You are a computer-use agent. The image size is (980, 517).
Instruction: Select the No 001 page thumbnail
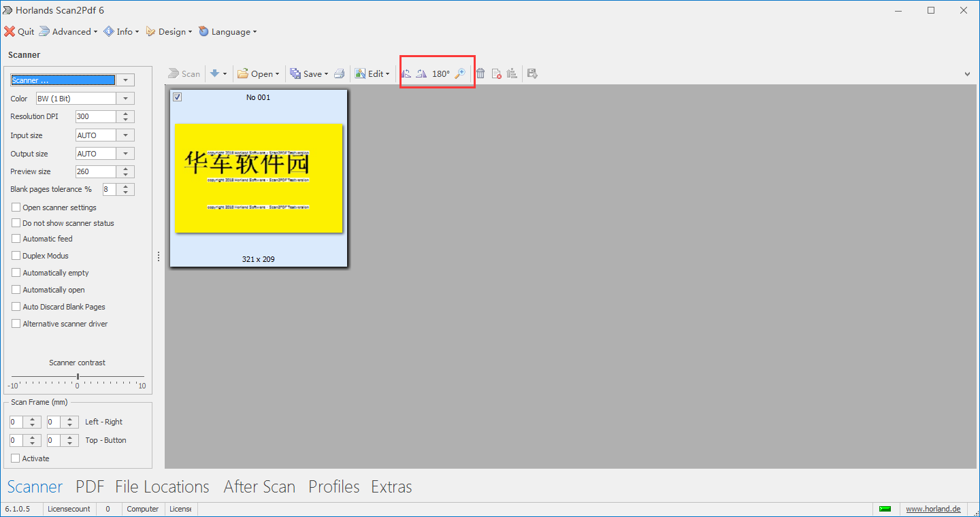pyautogui.click(x=259, y=178)
